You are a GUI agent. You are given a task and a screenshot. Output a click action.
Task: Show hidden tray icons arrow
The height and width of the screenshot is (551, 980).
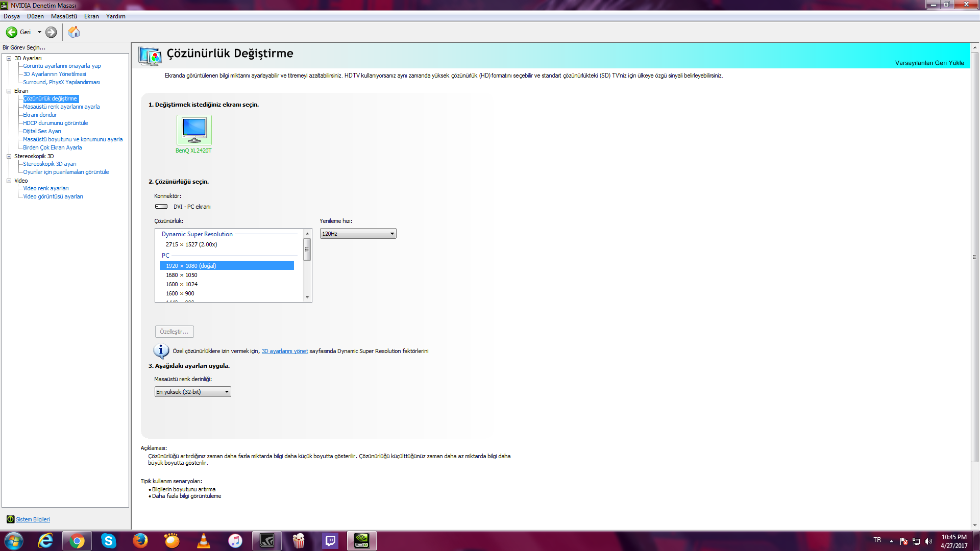(x=891, y=541)
